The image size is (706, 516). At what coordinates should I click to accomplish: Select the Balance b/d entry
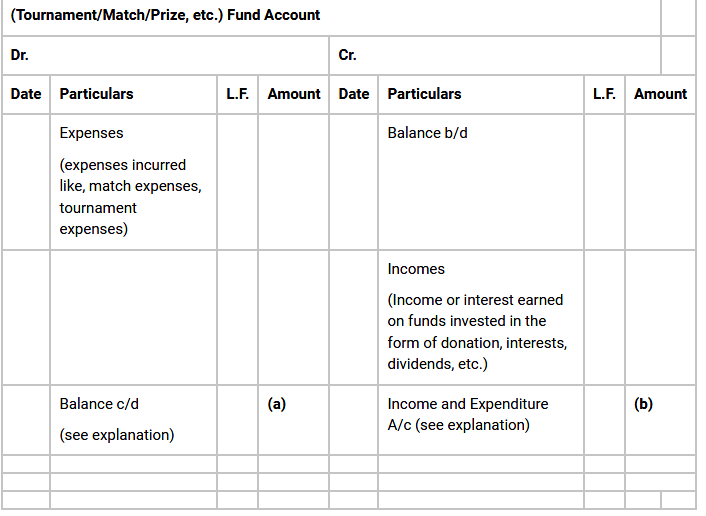(427, 132)
